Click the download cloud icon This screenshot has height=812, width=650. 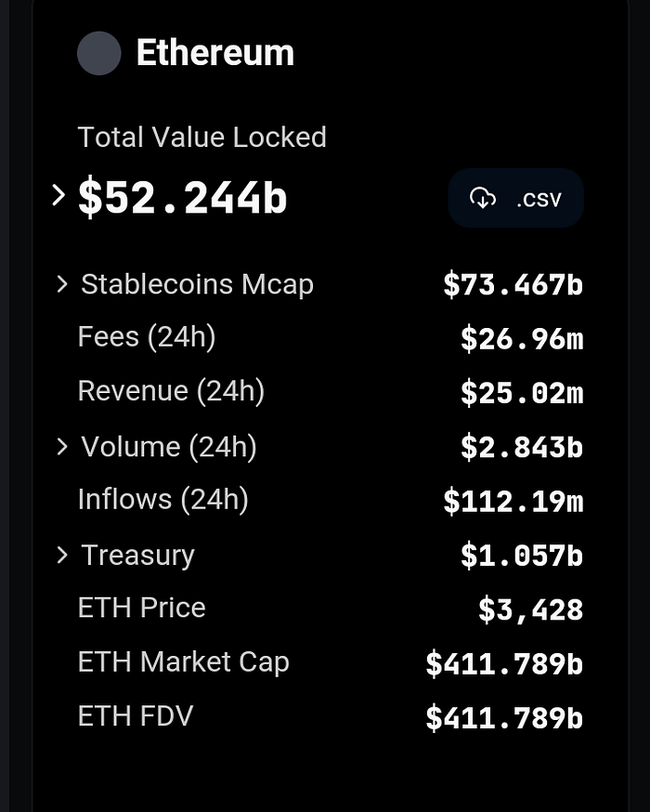click(482, 198)
